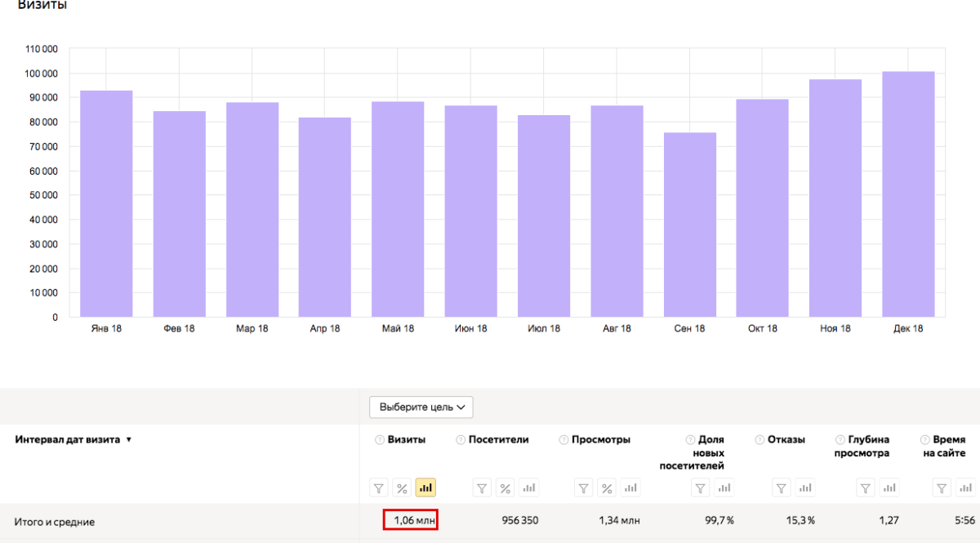Screen dimensions: 980x543
Task: Toggle the active chart button under Визиты
Action: (x=425, y=488)
